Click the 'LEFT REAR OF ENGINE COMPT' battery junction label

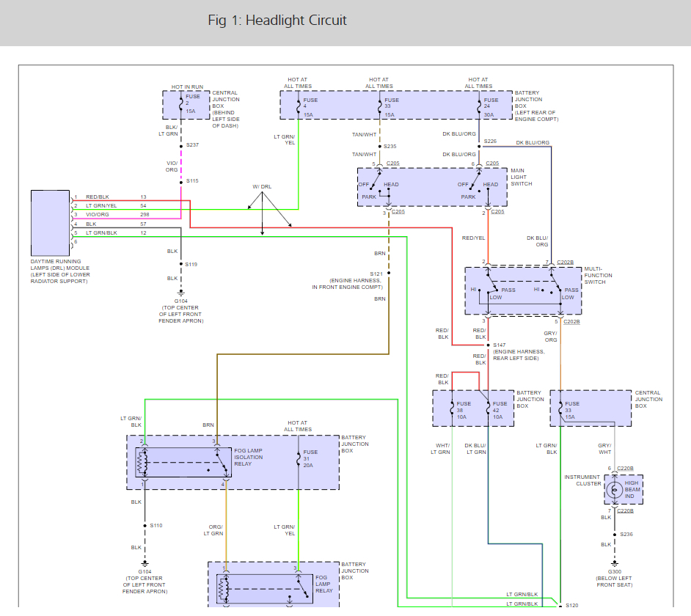536,116
